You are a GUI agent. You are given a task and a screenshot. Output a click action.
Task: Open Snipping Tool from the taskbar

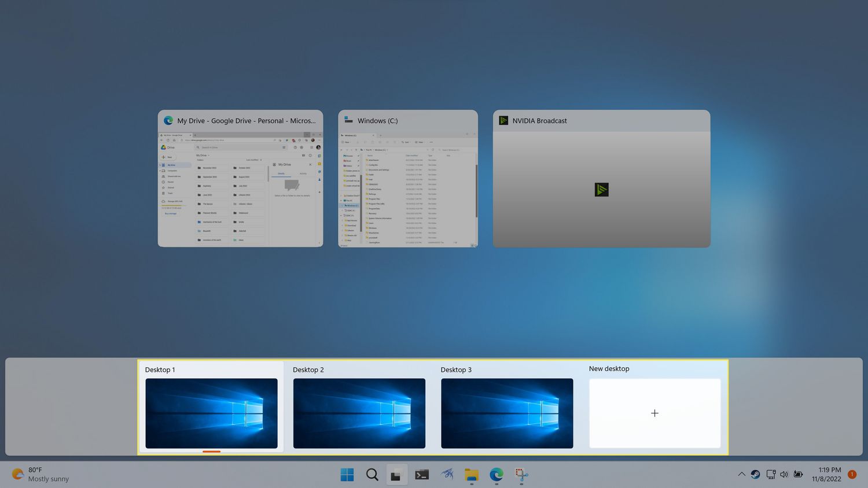pos(521,475)
